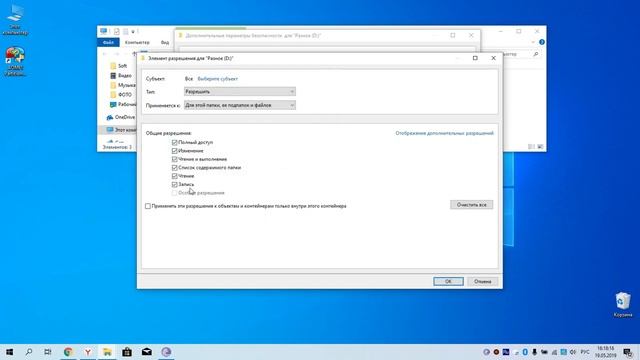Open the Файл tab in Explorer
The image size is (640, 360).
(108, 42)
